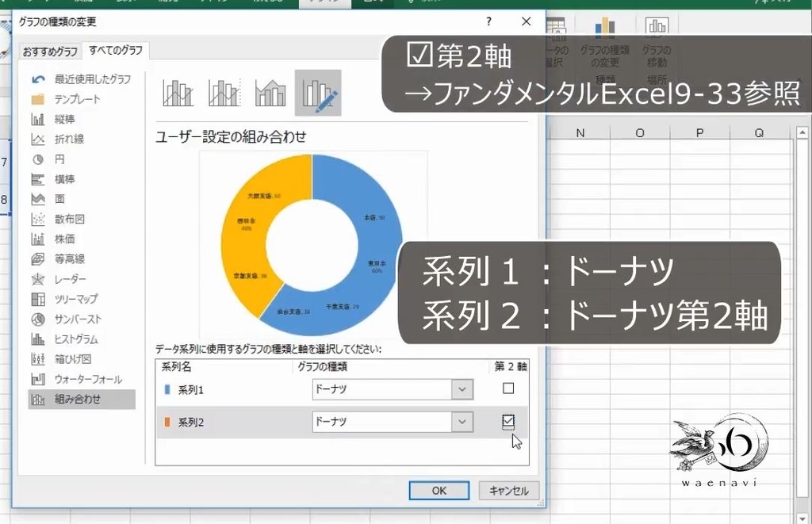Click worksheet scrollbar up arrow
812x524 pixels.
click(802, 132)
